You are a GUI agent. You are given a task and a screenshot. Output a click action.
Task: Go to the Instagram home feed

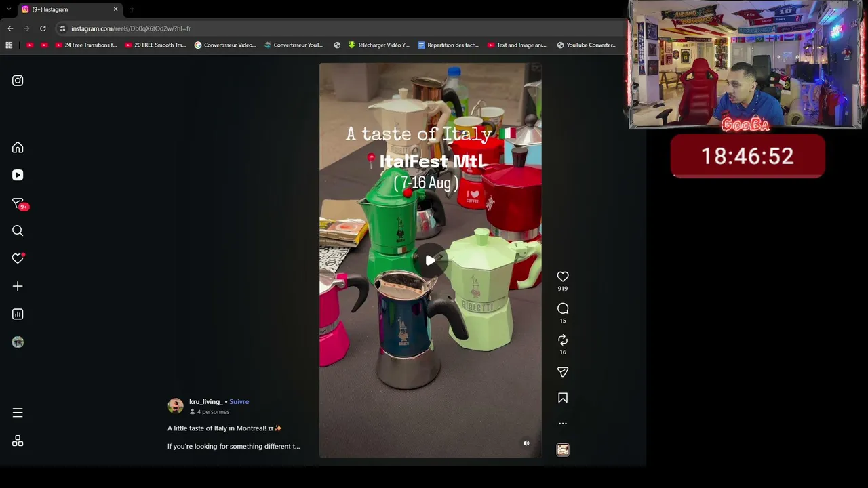click(18, 148)
